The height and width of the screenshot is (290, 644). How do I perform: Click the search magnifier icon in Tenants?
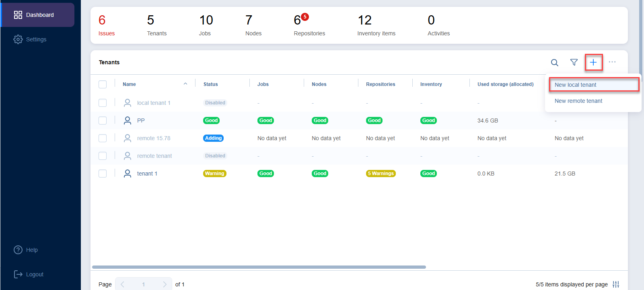(554, 63)
